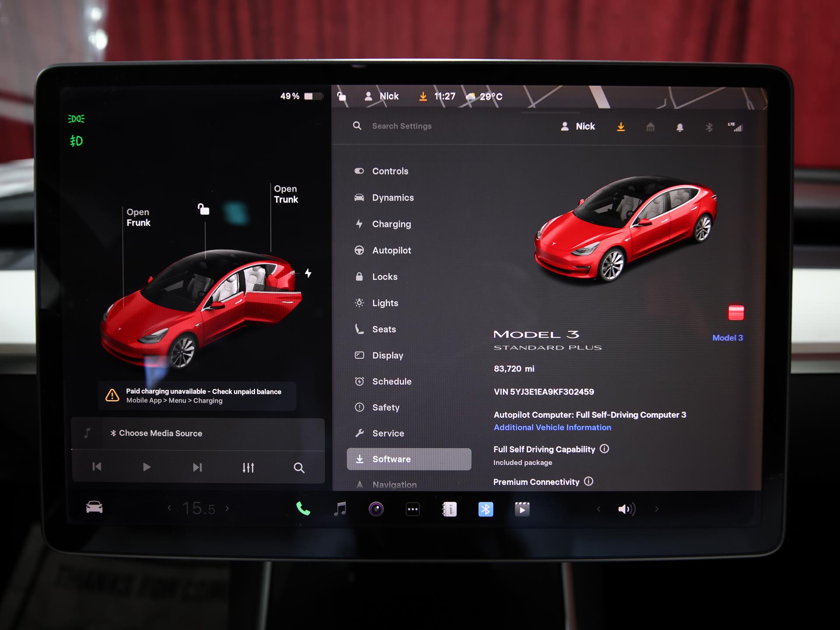Screen dimensions: 840x630
Task: Skip to next track
Action: tap(197, 467)
